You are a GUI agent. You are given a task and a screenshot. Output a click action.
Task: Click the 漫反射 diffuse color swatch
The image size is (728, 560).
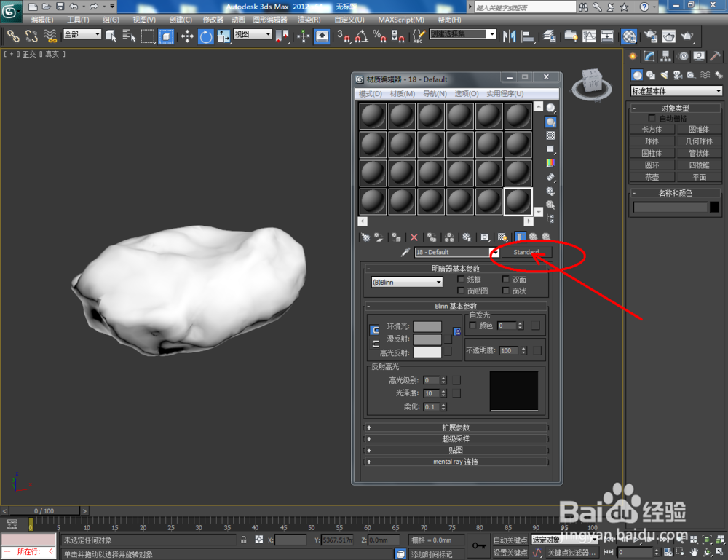point(427,339)
